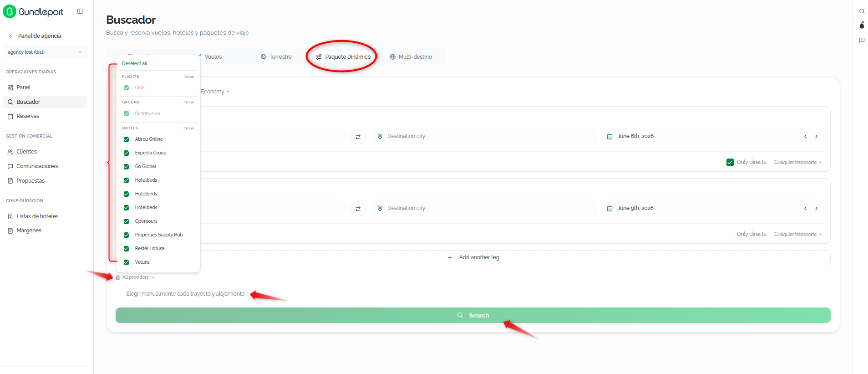Screen dimensions: 868x374
Task: Toggle the Dida flights provider checkbox
Action: point(127,88)
